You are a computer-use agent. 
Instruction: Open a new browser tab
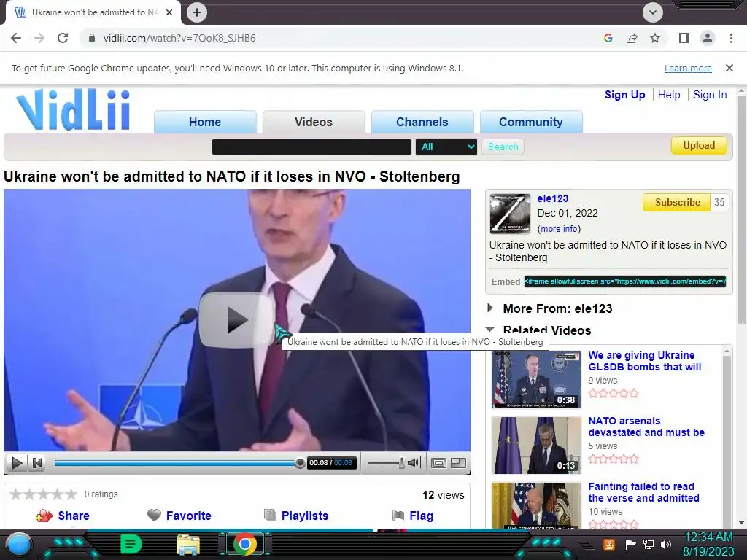click(x=197, y=12)
